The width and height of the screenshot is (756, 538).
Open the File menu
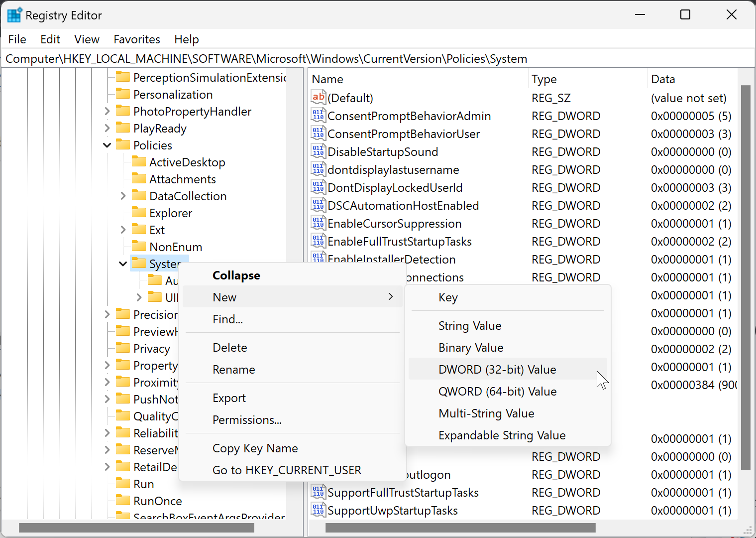17,39
